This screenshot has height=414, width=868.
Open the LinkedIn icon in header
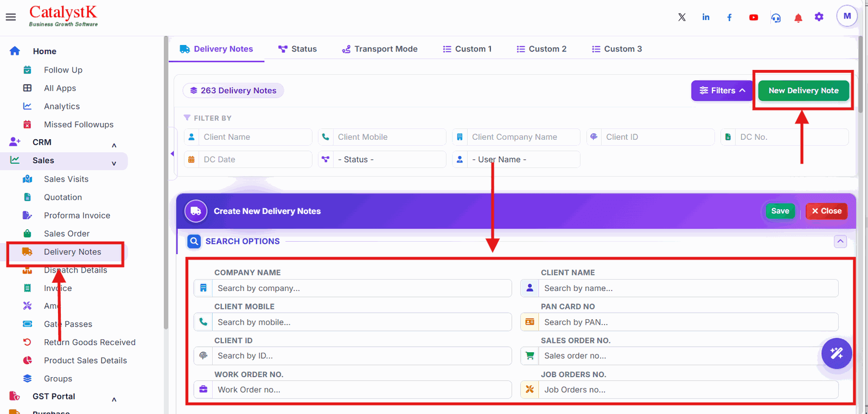point(706,17)
